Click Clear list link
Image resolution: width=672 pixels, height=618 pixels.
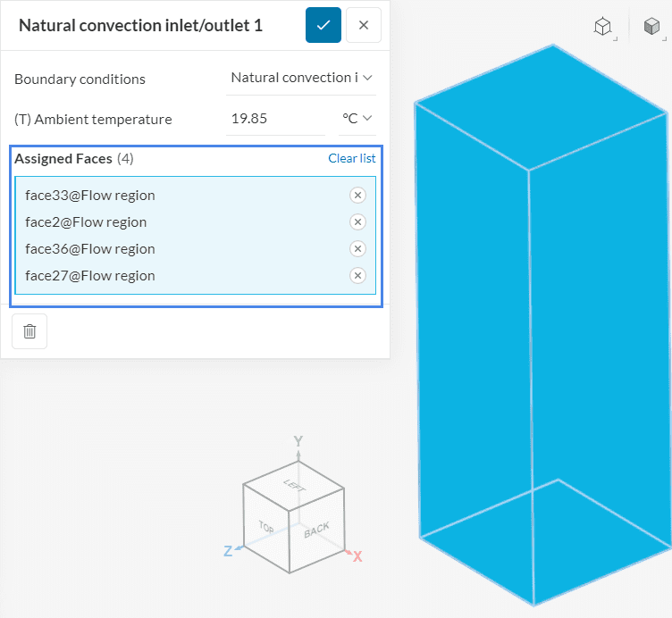click(x=351, y=158)
